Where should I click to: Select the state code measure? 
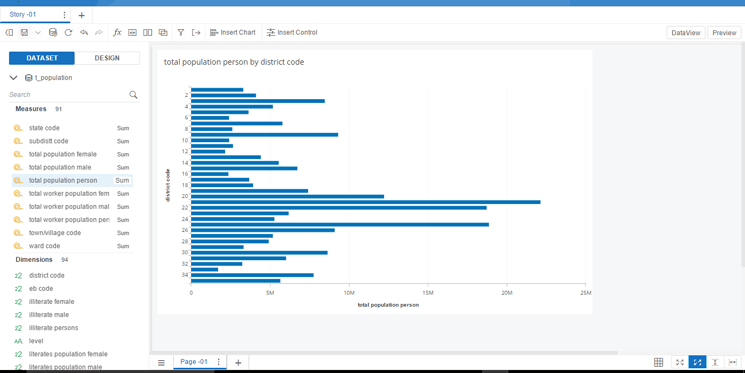pos(44,128)
